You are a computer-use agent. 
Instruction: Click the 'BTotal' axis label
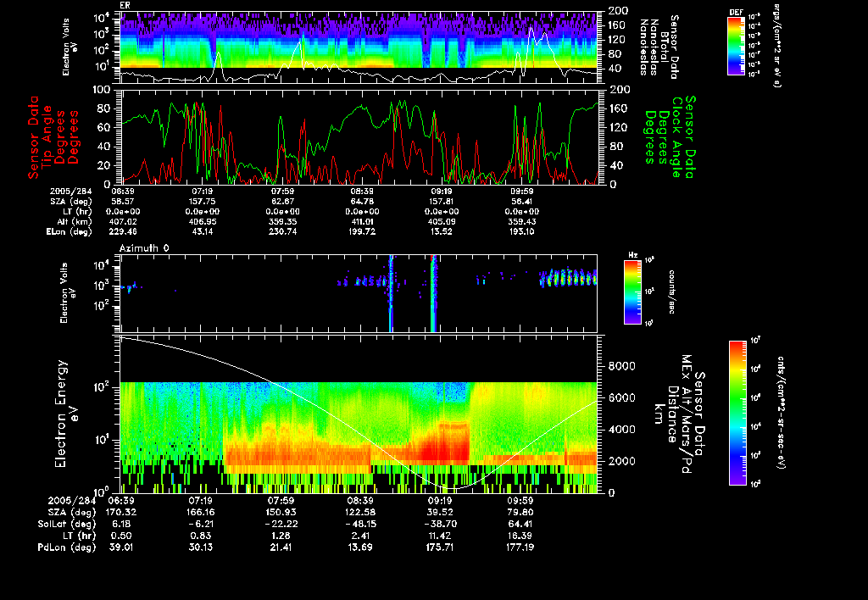point(665,47)
